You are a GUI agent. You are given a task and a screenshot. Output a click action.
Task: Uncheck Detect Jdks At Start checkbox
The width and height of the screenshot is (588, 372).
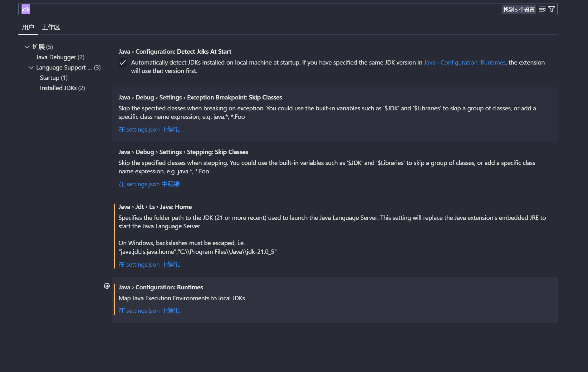pyautogui.click(x=123, y=63)
